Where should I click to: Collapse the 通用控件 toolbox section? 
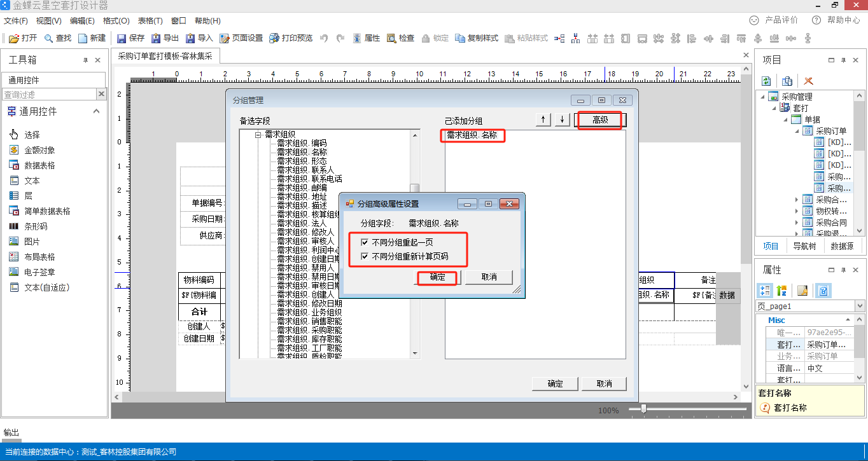click(97, 111)
